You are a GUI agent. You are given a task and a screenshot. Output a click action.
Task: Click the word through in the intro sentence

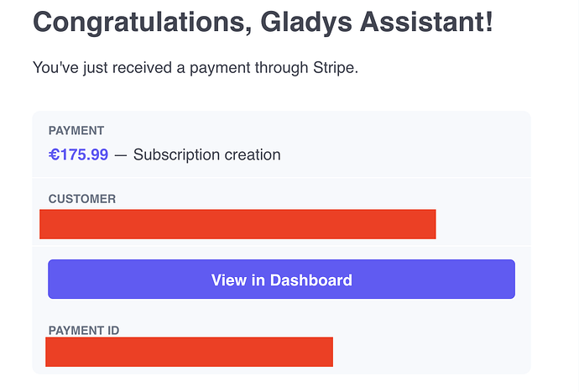click(x=269, y=67)
